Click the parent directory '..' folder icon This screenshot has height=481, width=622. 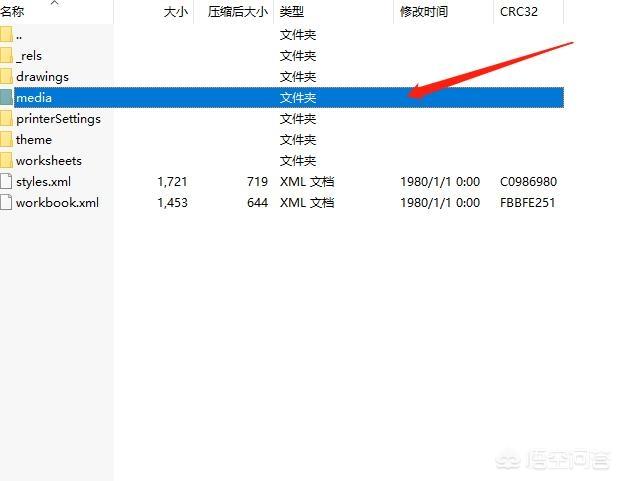click(6, 34)
